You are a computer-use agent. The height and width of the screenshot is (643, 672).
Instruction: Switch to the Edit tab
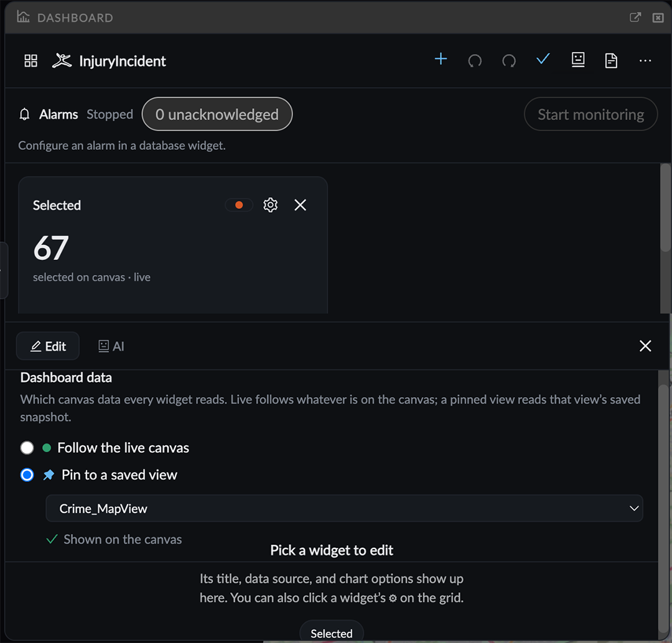[48, 346]
